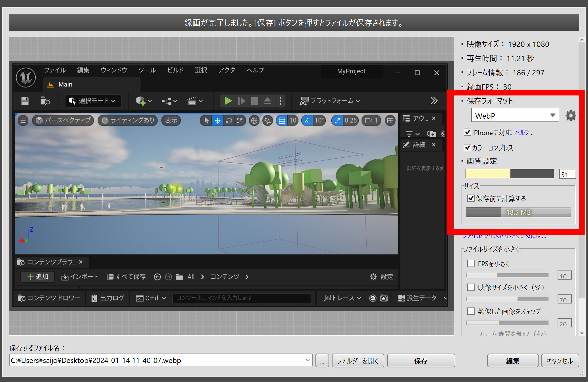Open the ファイル menu
This screenshot has height=382, width=588.
coord(55,70)
